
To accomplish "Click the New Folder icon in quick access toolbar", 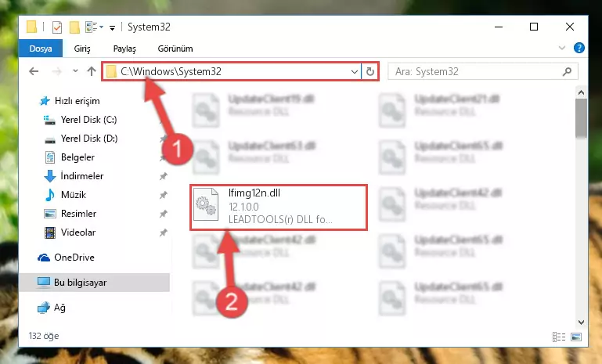I will tap(74, 27).
